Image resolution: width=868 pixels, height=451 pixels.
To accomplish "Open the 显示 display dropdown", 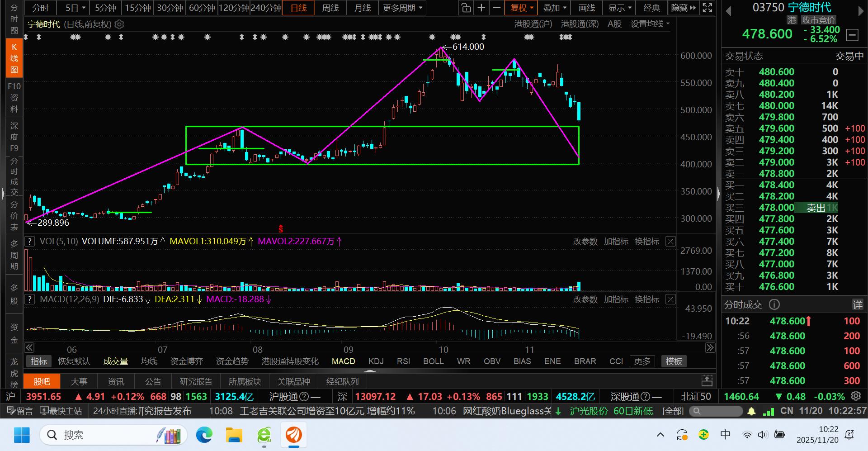I will [x=619, y=8].
